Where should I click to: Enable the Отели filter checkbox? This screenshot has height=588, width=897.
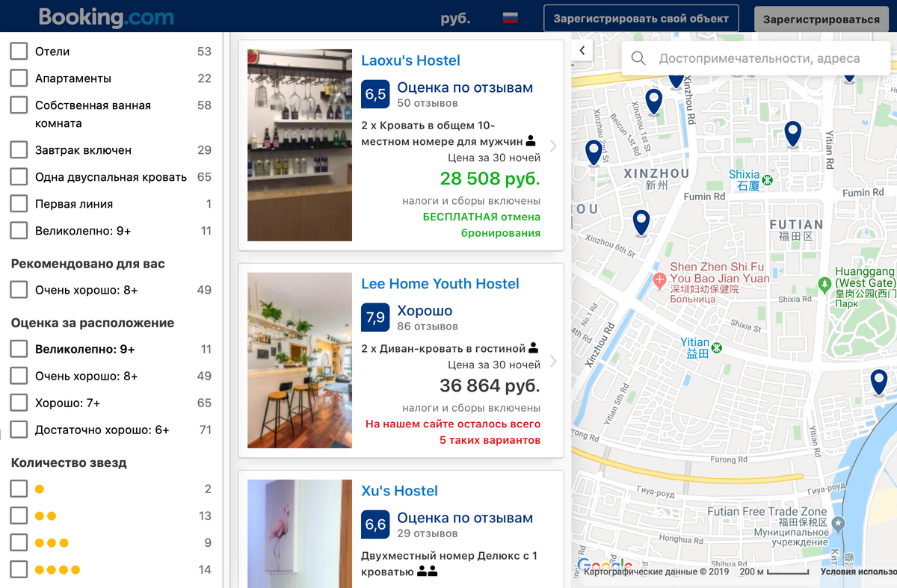[19, 52]
